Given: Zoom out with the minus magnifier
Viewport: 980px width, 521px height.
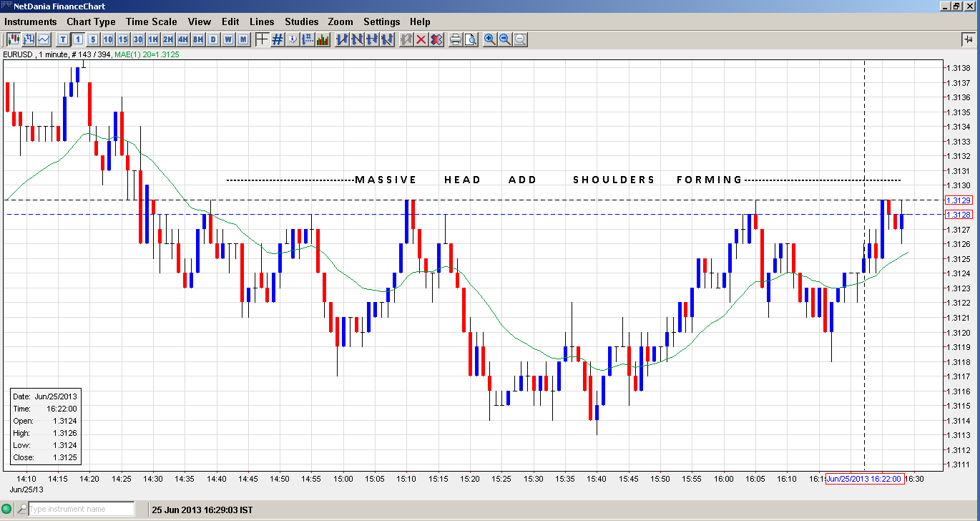Looking at the screenshot, I should coord(505,39).
